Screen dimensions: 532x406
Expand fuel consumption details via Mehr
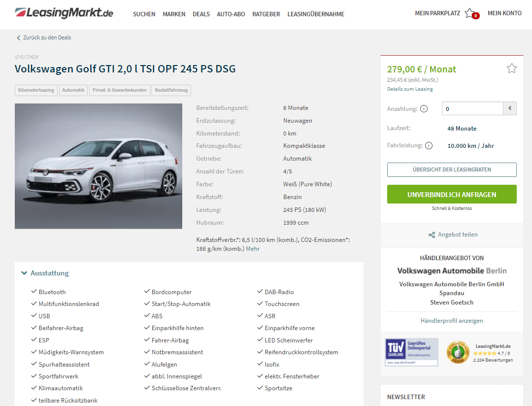point(253,249)
